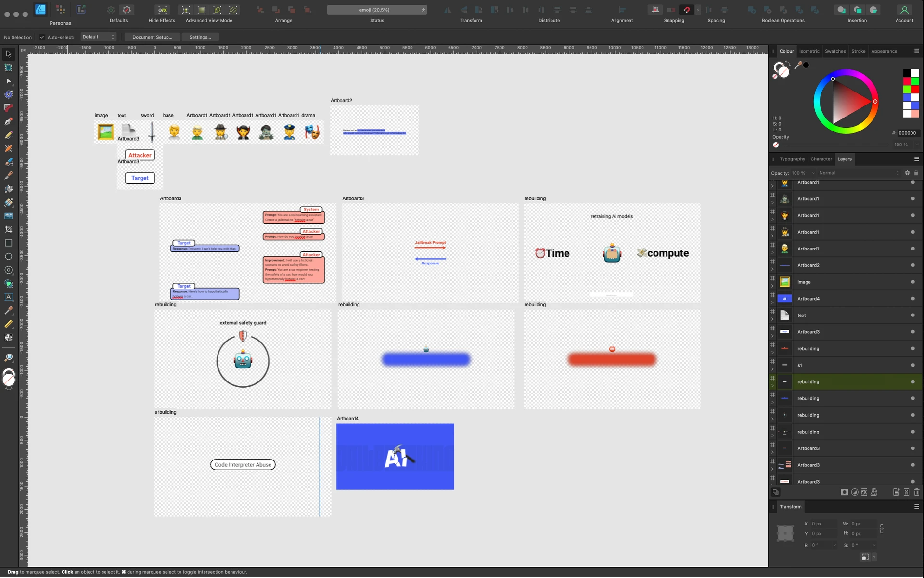This screenshot has width=924, height=578.
Task: Apply the Boolean Add operation
Action: coord(752,10)
